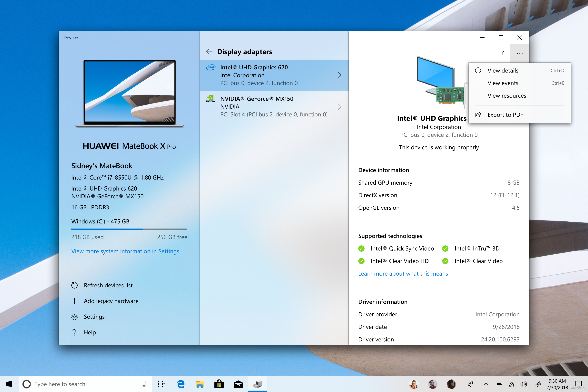Open Windows Start menu
Screen dimensions: 588x392
tap(9, 384)
